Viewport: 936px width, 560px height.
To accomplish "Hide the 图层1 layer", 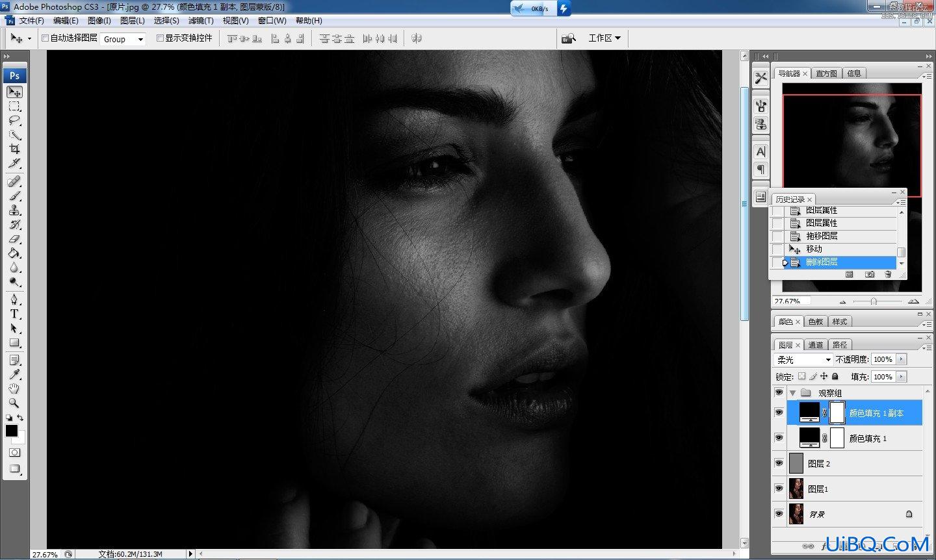I will click(x=779, y=489).
